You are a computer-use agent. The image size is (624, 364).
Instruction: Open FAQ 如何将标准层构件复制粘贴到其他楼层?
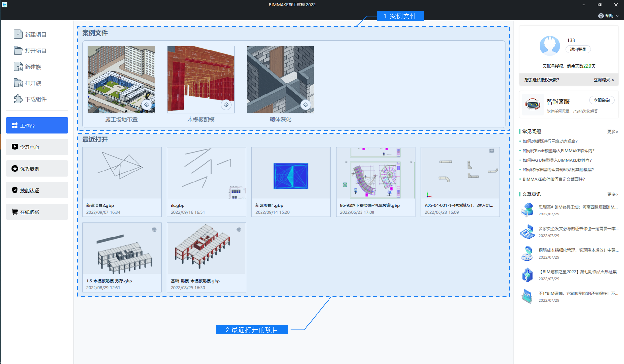tap(558, 170)
